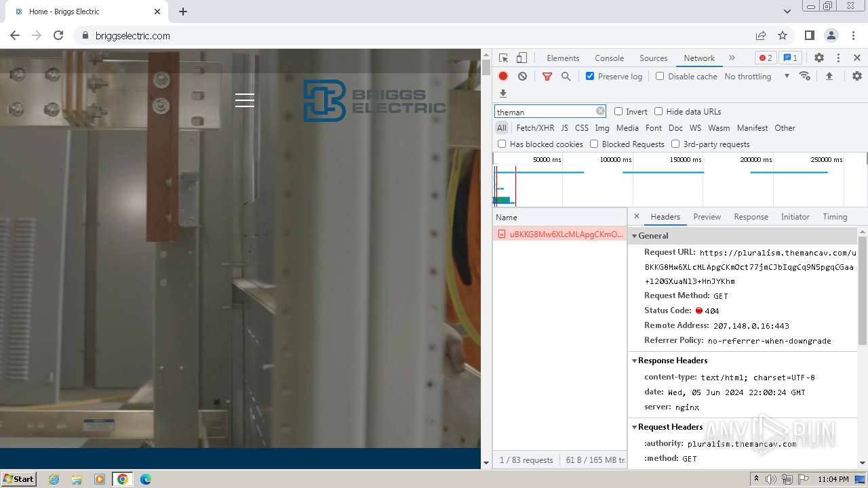Open Microsoft Edge from taskbar

click(x=146, y=479)
